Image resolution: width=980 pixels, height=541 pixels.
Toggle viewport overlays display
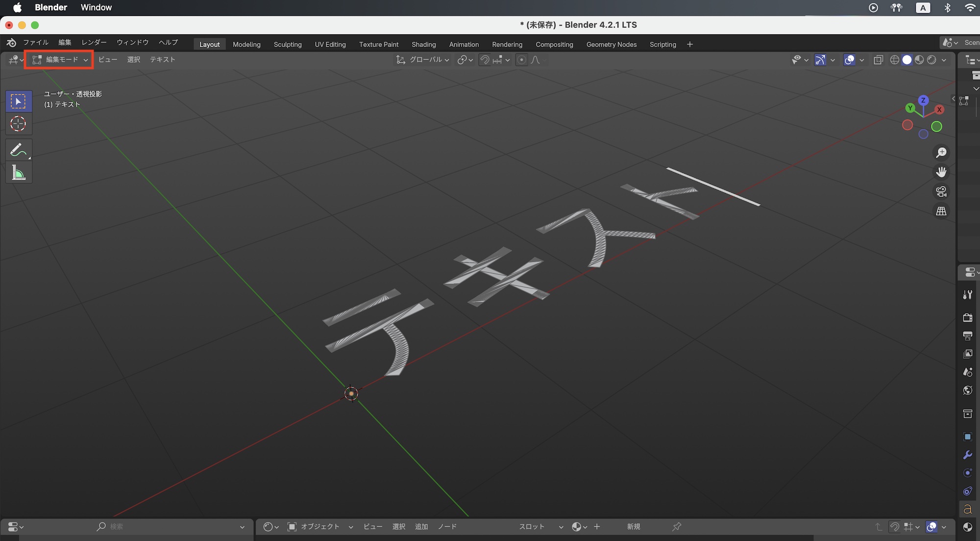(x=849, y=60)
